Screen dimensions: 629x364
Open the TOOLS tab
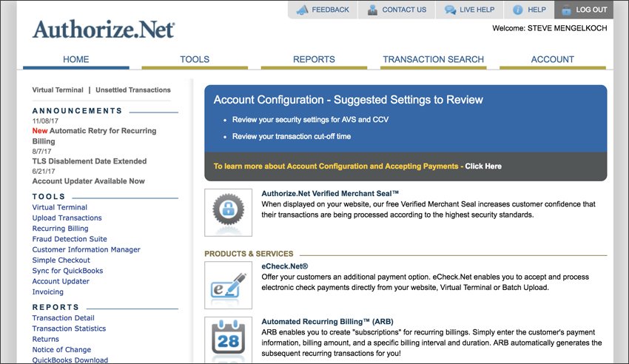(x=195, y=59)
